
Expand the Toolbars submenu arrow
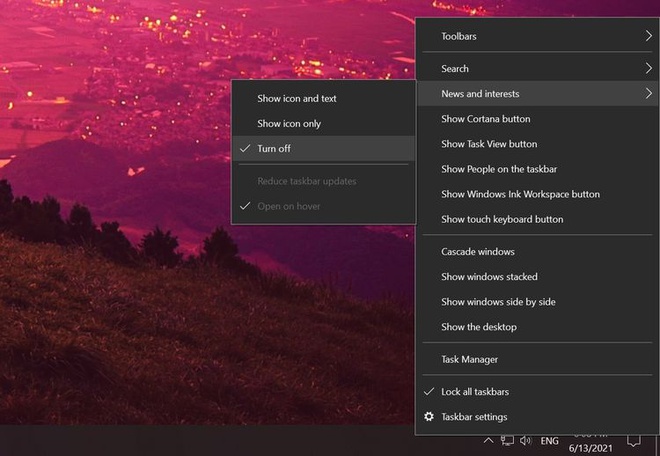pos(648,37)
